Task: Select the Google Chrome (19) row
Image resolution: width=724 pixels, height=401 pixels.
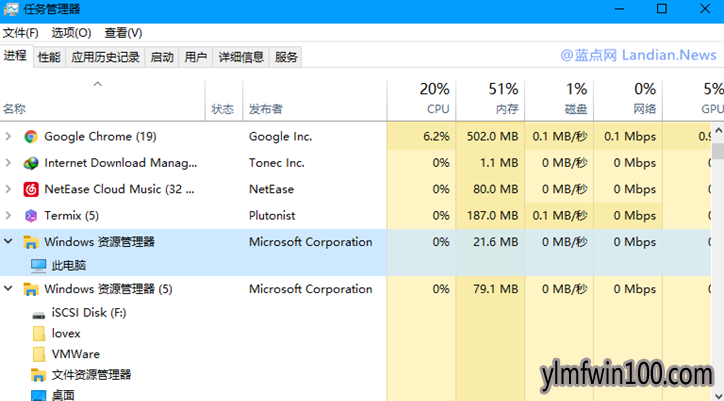Action: point(355,136)
